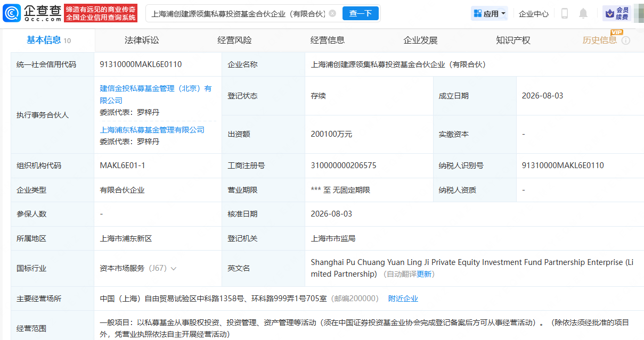The width and height of the screenshot is (644, 340).
Task: Click 更新 link for English name
Action: pos(424,274)
